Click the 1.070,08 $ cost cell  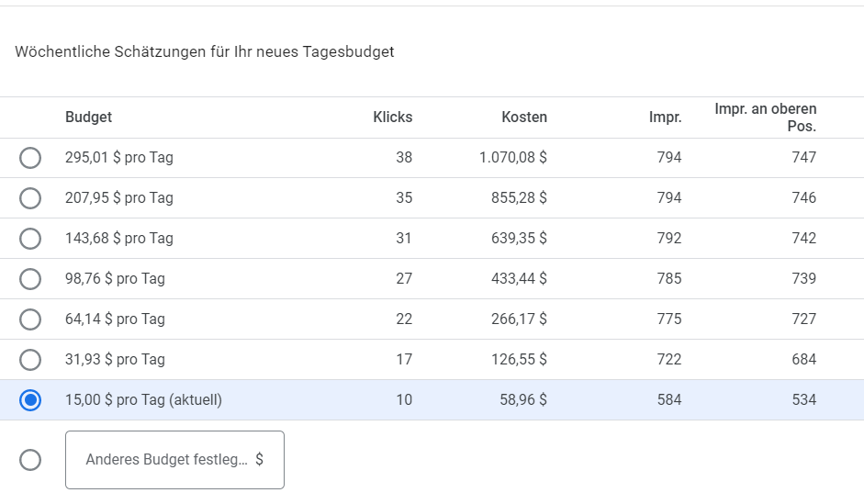coord(513,158)
